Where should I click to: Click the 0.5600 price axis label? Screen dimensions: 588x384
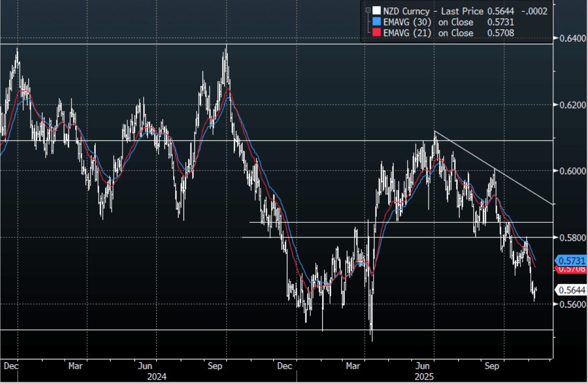tap(572, 304)
